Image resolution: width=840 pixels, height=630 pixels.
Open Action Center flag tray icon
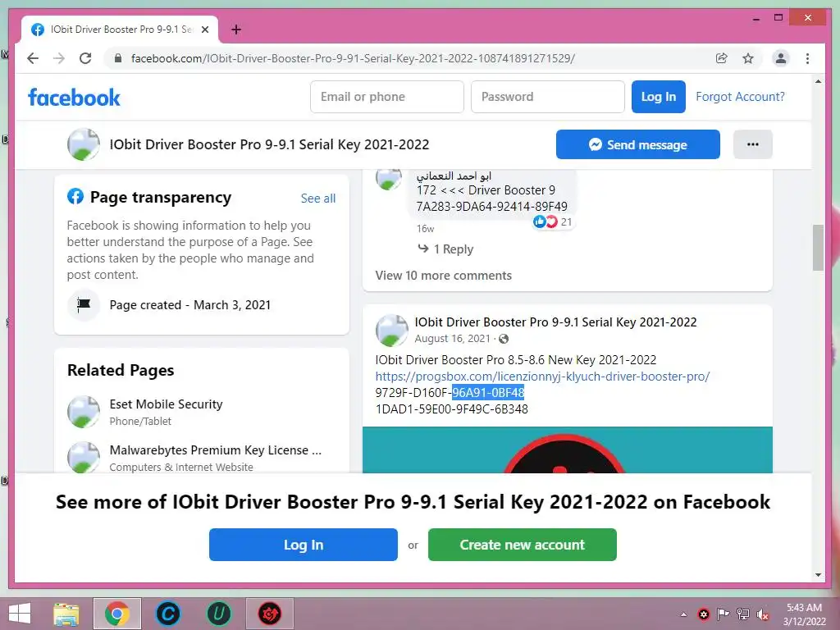[724, 614]
